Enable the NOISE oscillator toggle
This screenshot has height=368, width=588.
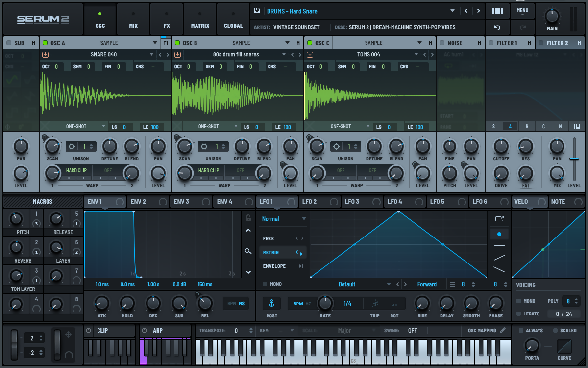442,43
